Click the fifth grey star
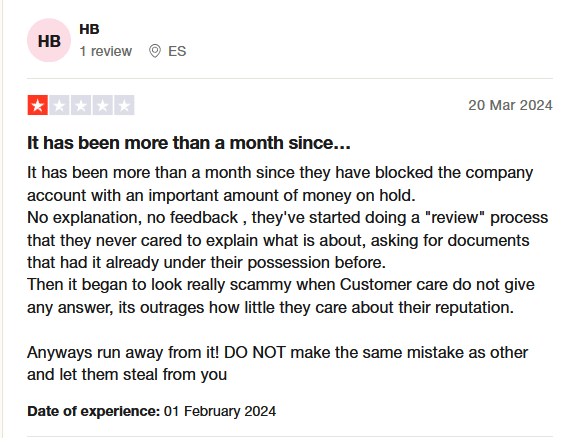The height and width of the screenshot is (438, 576). [124, 105]
